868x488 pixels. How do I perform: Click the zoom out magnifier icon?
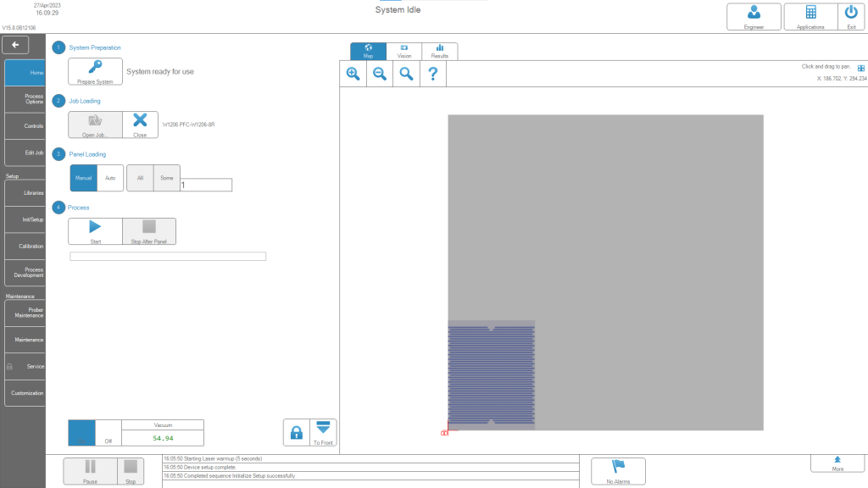[x=380, y=74]
